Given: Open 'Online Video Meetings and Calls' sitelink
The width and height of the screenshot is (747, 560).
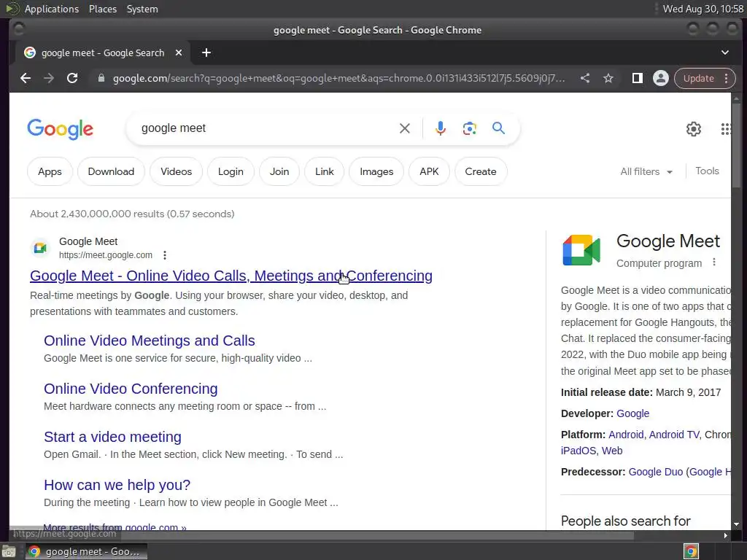Looking at the screenshot, I should coord(150,341).
